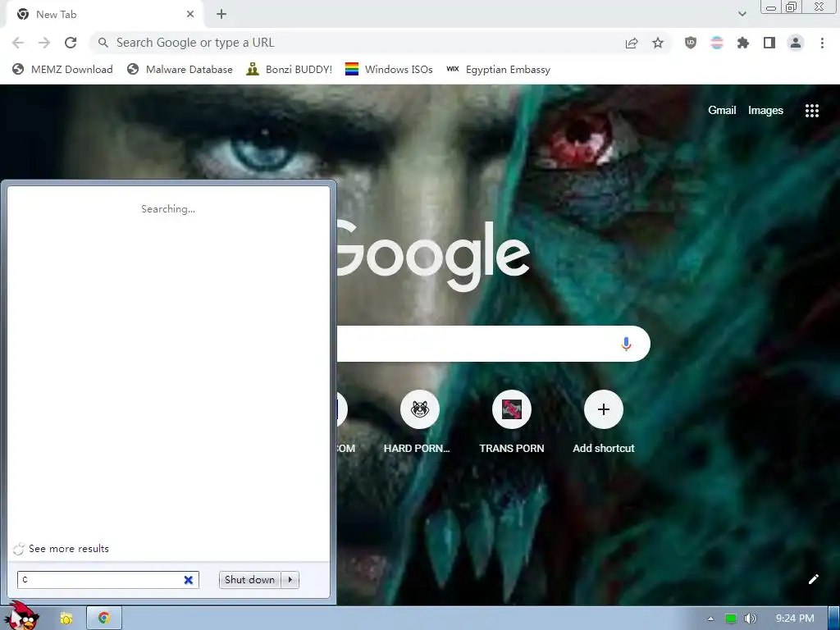Open the Extensions puzzle piece menu
Image resolution: width=840 pixels, height=630 pixels.
click(743, 43)
